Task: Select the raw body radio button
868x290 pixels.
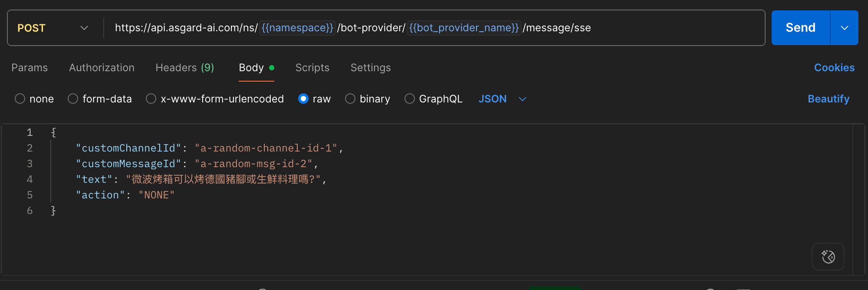Action: (x=303, y=99)
